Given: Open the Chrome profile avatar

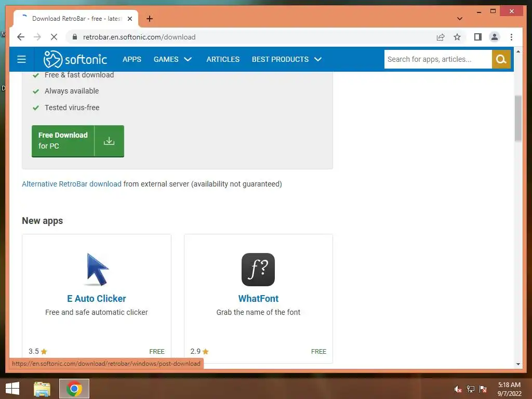Looking at the screenshot, I should click(495, 37).
